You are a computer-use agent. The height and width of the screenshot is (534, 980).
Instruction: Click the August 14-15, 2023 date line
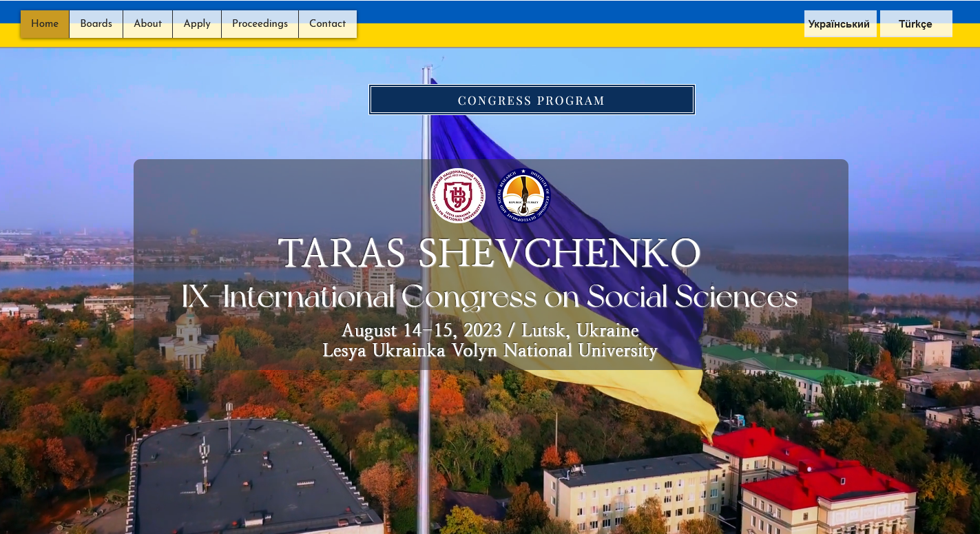pos(490,331)
